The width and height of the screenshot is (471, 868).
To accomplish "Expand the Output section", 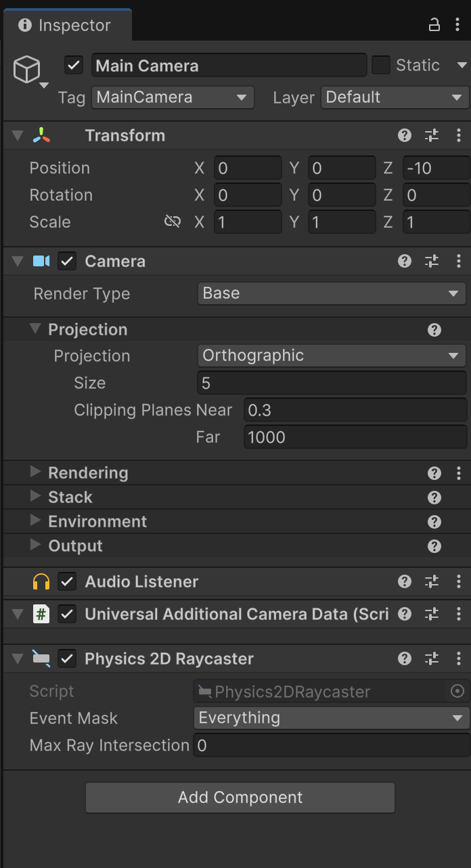I will (35, 545).
